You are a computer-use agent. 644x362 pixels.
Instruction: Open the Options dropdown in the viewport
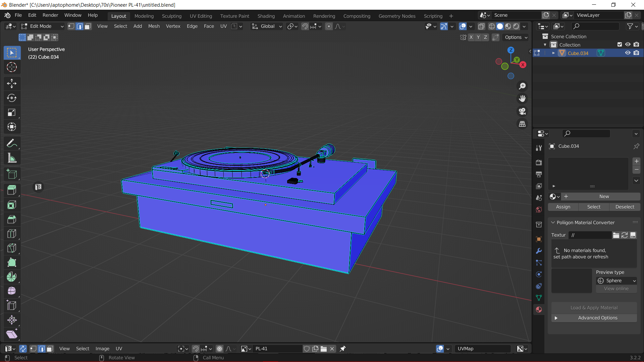pos(516,37)
